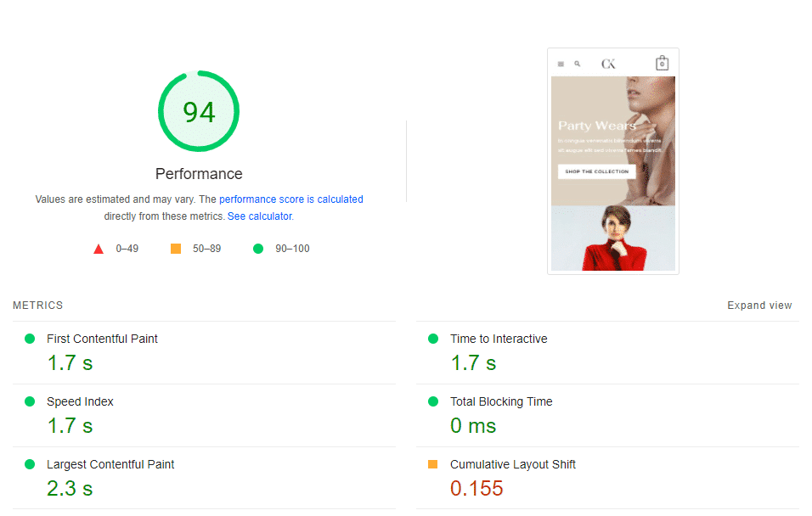
Task: Toggle the green indicator next to Total Blocking Time
Action: (433, 401)
